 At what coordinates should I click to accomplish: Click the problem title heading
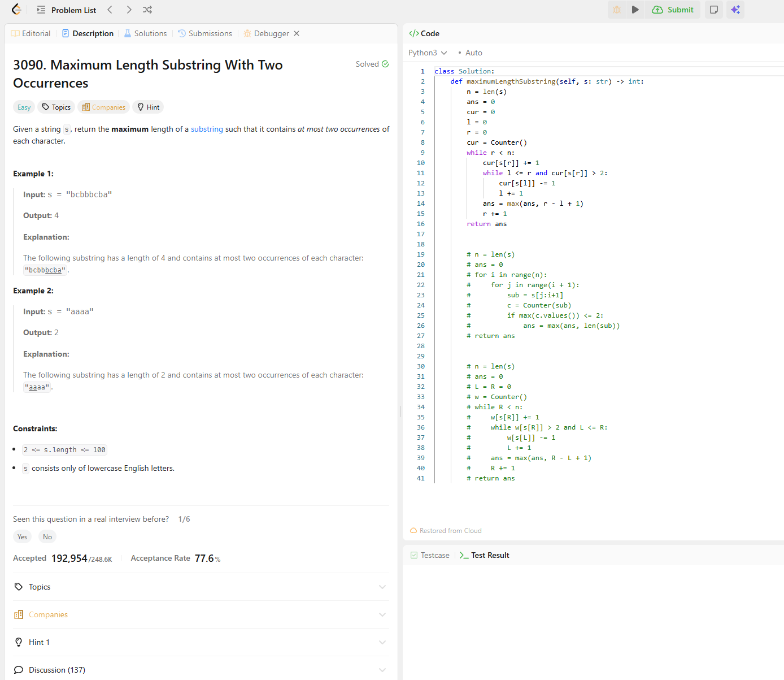[147, 74]
